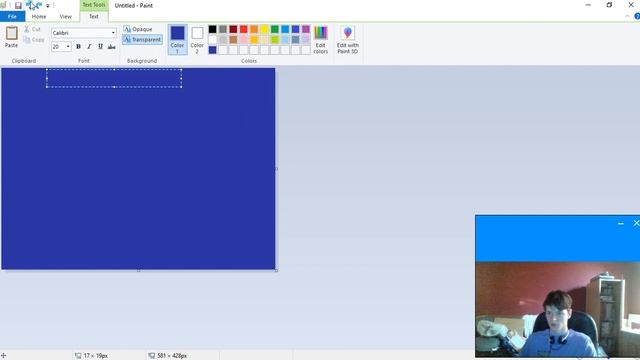The height and width of the screenshot is (360, 640).
Task: Select the Color 2 button
Action: coord(197,39)
